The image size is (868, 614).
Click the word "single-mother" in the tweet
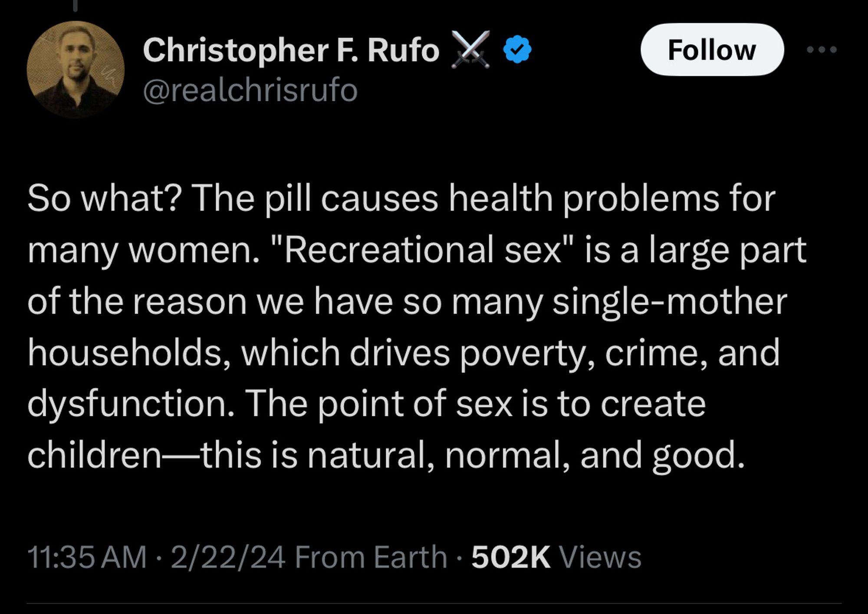pos(670,302)
